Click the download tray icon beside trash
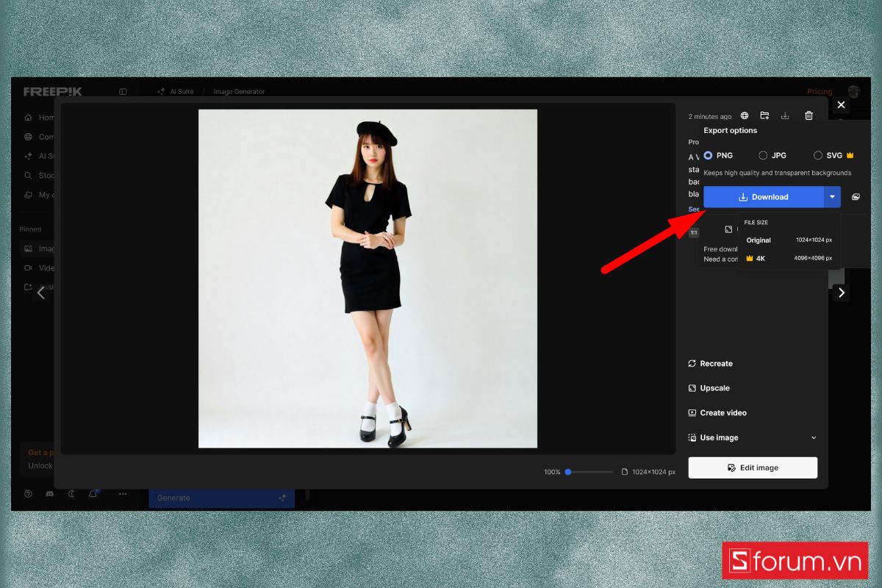The height and width of the screenshot is (588, 882). pos(785,116)
